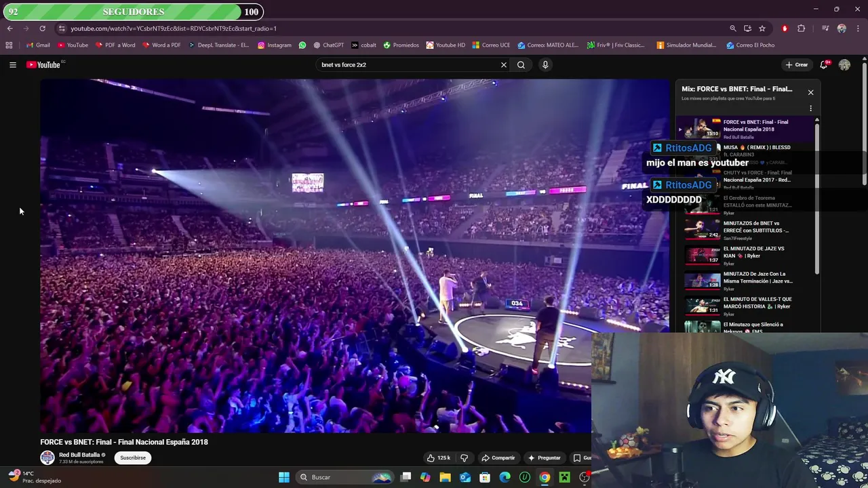Play MINUTAZOS de BNET vs ERRECÉ video
This screenshot has width=868, height=488.
(x=745, y=230)
